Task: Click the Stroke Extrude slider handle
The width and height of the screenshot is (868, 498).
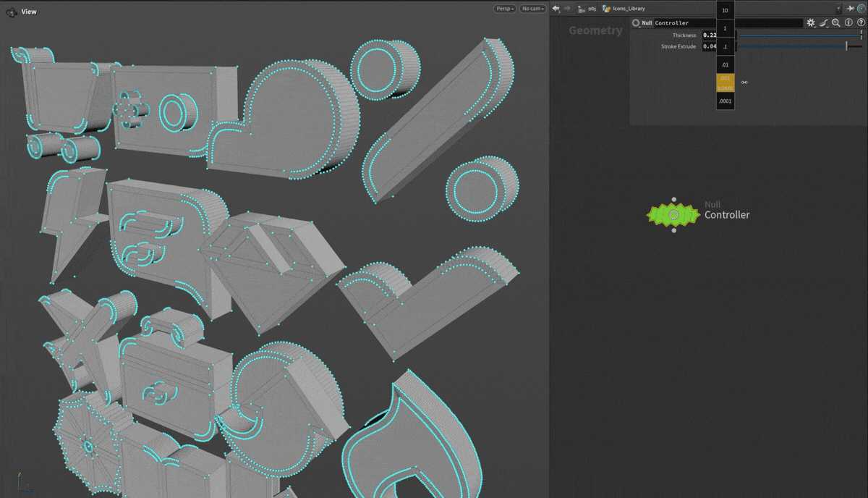Action: (x=846, y=46)
